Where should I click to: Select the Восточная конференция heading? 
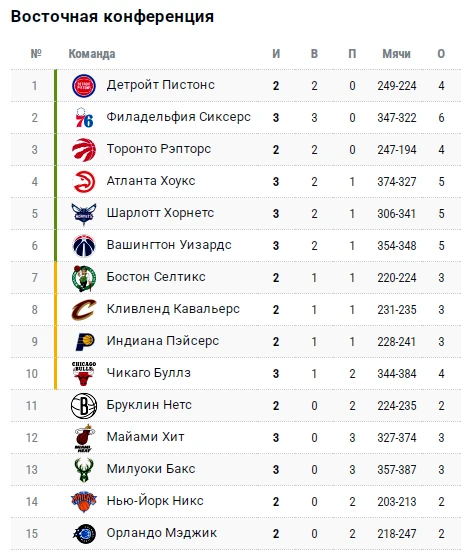112,17
